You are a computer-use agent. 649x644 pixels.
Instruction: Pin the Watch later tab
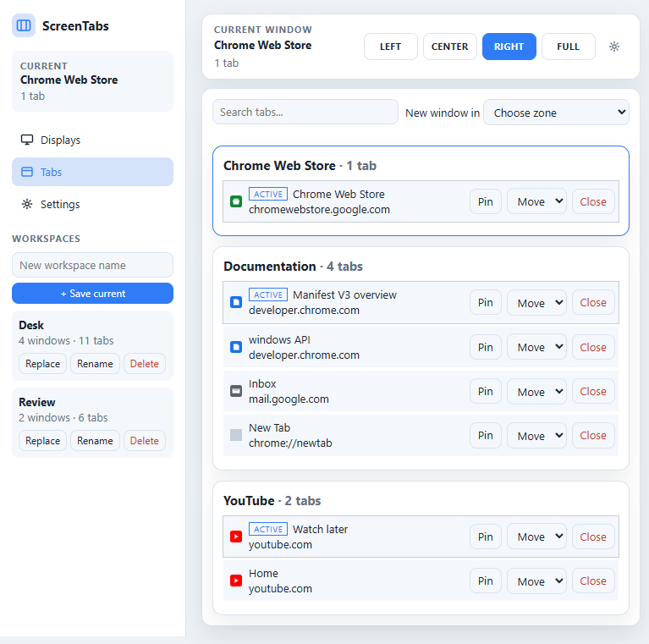pos(486,537)
